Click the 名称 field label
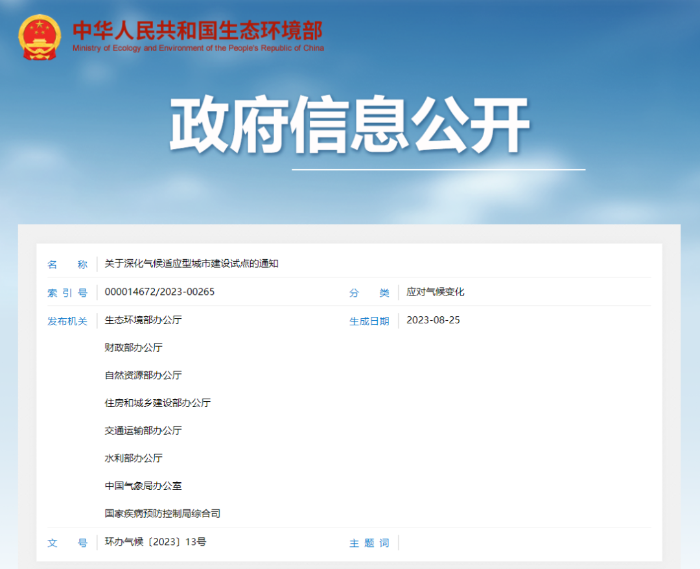This screenshot has height=569, width=700. 67,264
